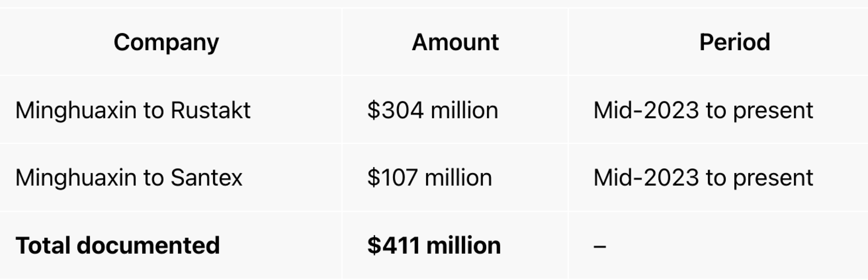The width and height of the screenshot is (868, 280).
Task: Click the Period column header
Action: [x=734, y=42]
